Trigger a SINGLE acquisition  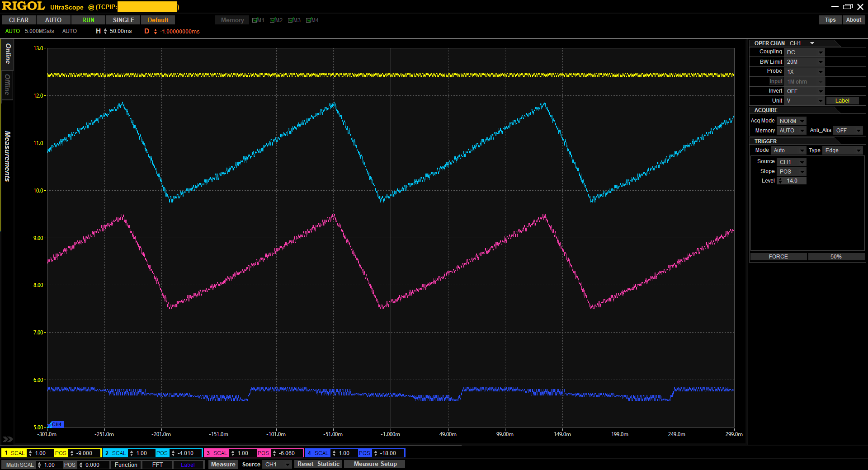click(x=123, y=20)
